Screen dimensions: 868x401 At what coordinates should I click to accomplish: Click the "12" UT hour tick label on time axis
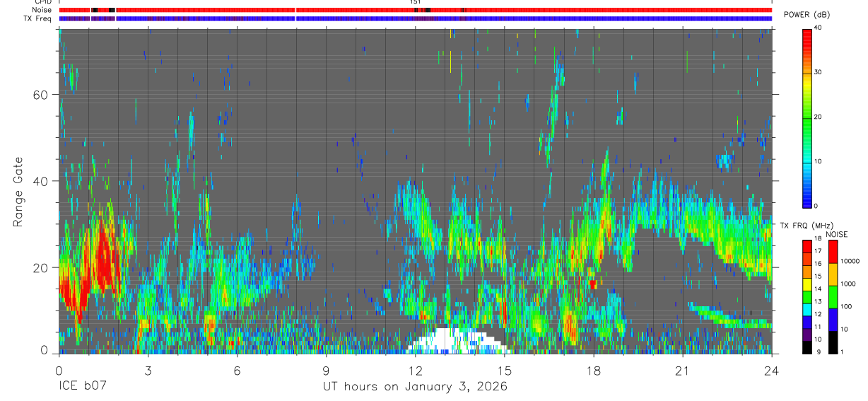416,370
